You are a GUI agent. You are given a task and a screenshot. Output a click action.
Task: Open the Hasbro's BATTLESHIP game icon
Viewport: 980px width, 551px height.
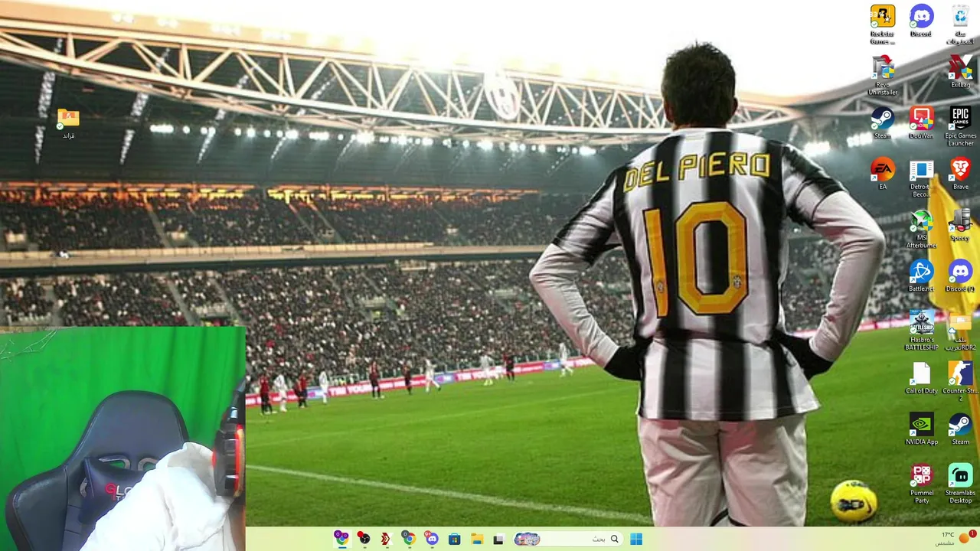coord(921,331)
